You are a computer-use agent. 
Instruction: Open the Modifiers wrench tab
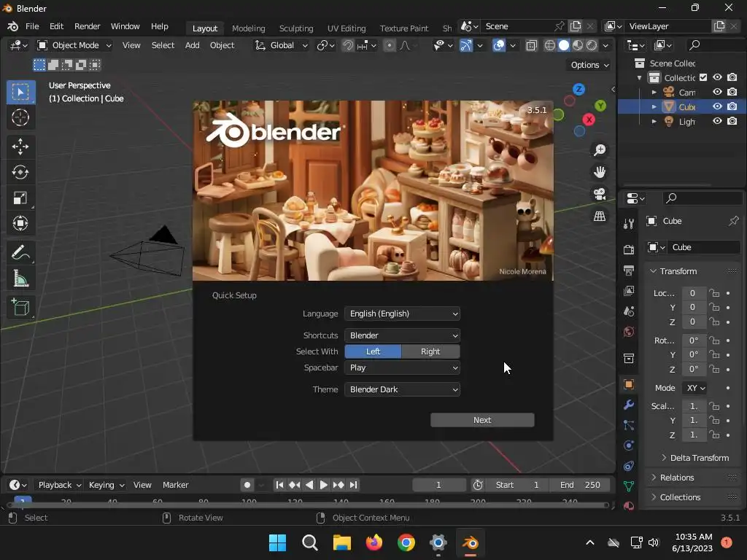coord(629,405)
